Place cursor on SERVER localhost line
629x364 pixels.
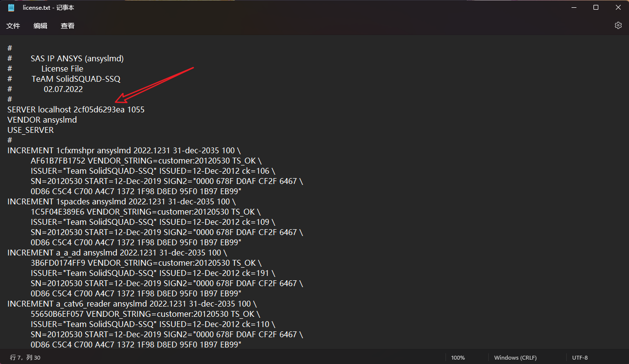[x=76, y=109]
